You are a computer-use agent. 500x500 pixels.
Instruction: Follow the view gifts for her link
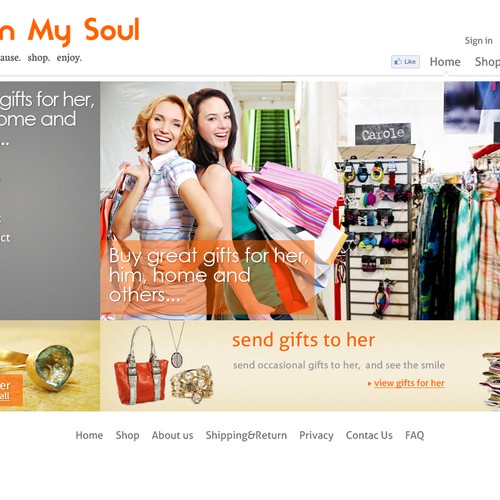coord(409,383)
